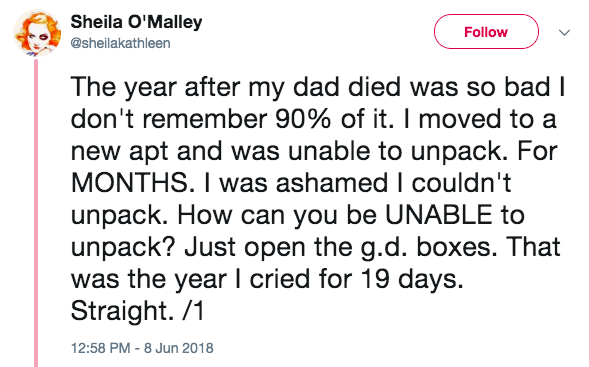Expand the tweet options chevron next to Follow
Image resolution: width=589 pixels, height=367 pixels.
564,33
